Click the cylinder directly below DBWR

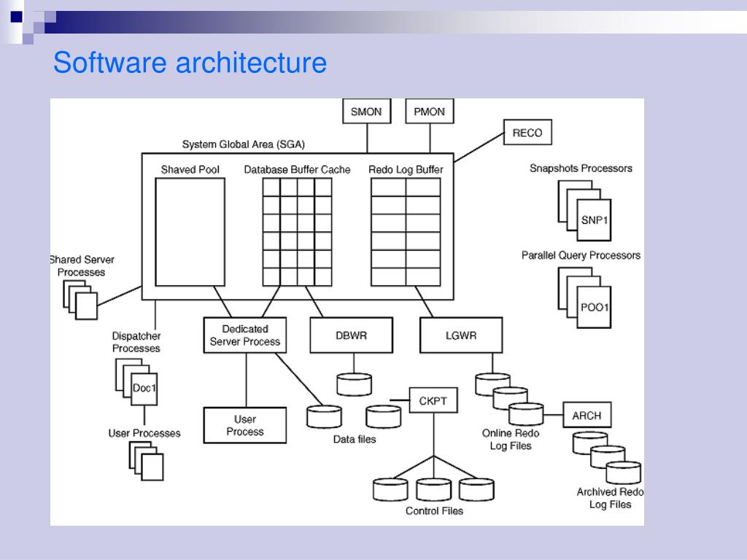pyautogui.click(x=354, y=384)
